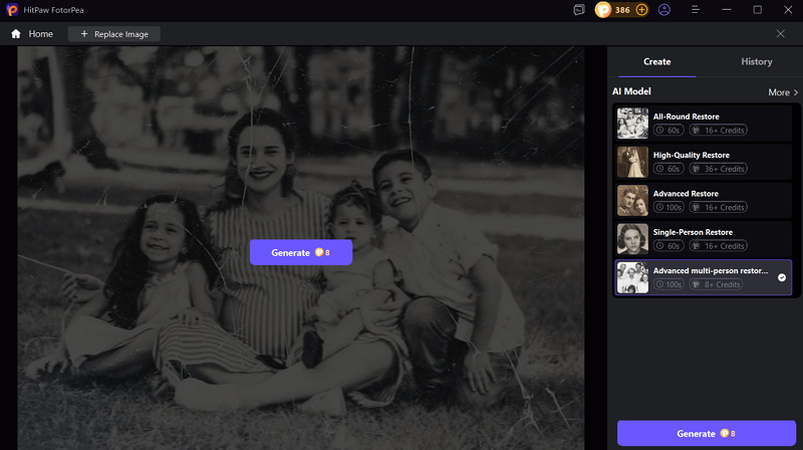Click the 36+ Credits badge of High-Quality Restore
Viewport: 803px width, 450px height.
tap(719, 168)
